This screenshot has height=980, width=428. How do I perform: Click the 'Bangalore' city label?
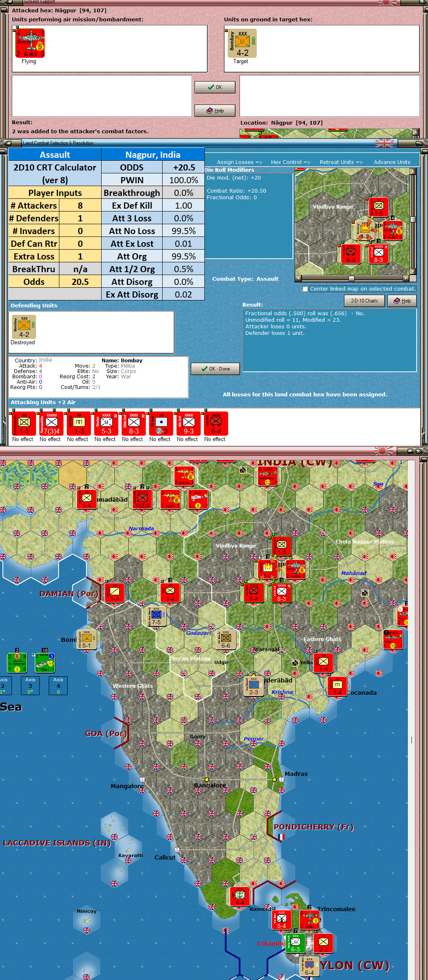click(210, 785)
